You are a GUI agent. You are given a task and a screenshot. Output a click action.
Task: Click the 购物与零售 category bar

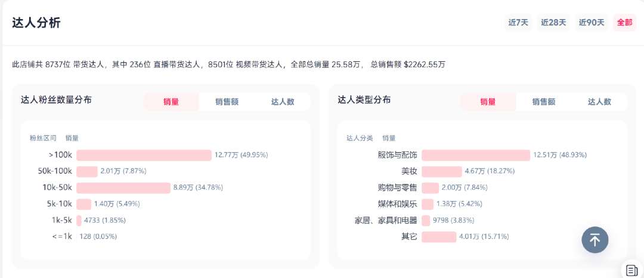point(431,188)
